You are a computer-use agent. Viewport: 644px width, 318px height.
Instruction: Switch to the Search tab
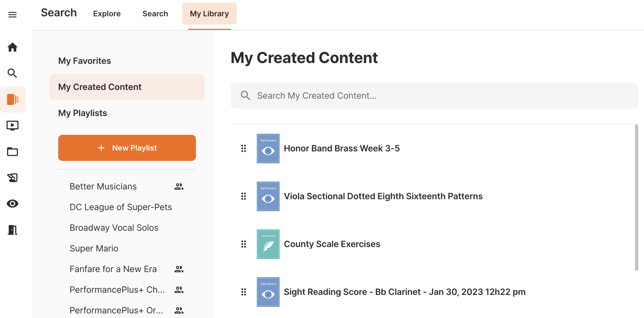tap(155, 14)
